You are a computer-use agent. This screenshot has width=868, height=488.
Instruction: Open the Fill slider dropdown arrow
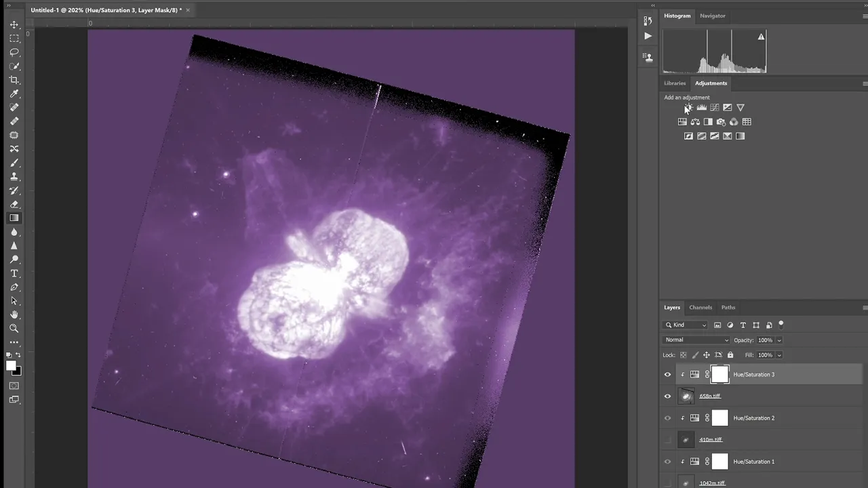click(x=779, y=355)
